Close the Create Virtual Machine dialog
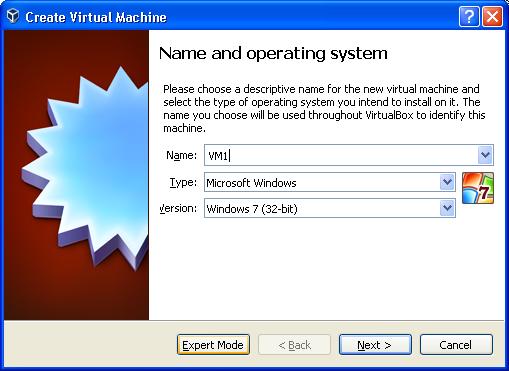 (492, 16)
